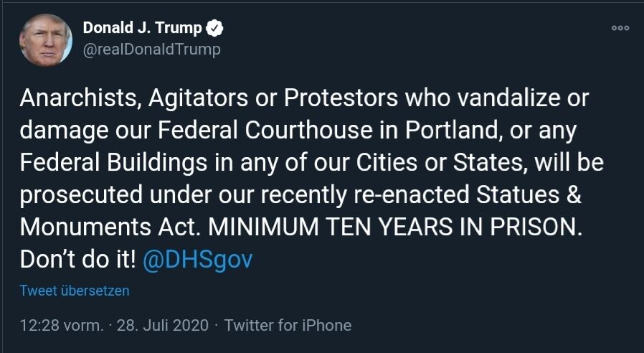Open the @realDonaldTrump handle link
This screenshot has width=644, height=353.
pos(151,49)
